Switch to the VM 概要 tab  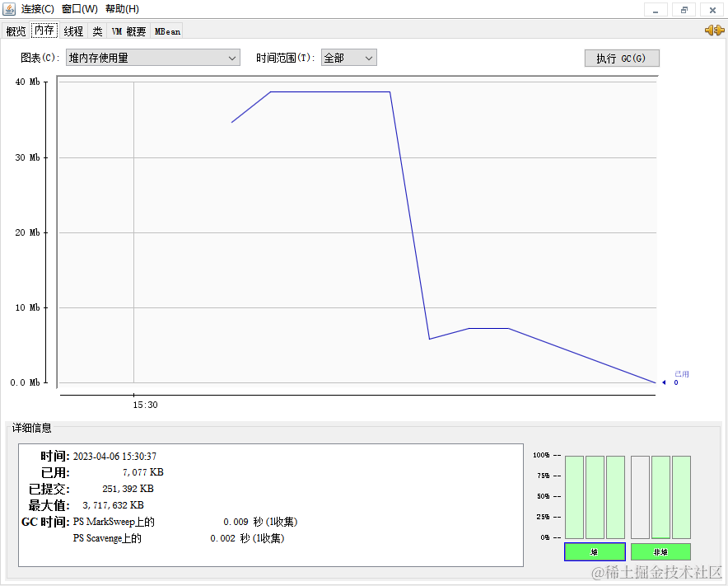tap(128, 31)
